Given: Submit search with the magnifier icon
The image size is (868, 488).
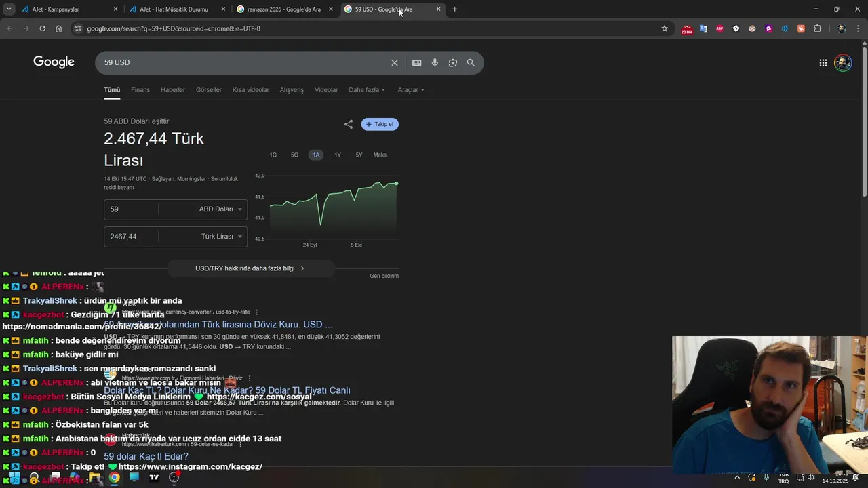Looking at the screenshot, I should coord(471,62).
